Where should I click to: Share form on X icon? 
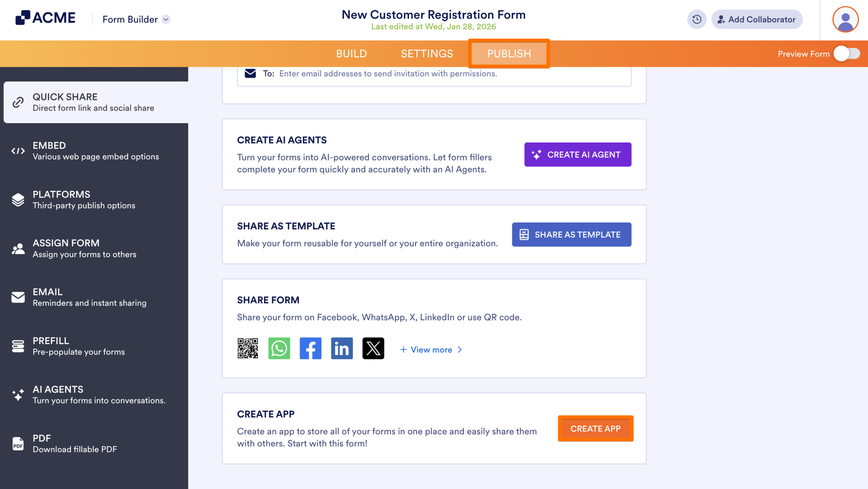[373, 349]
